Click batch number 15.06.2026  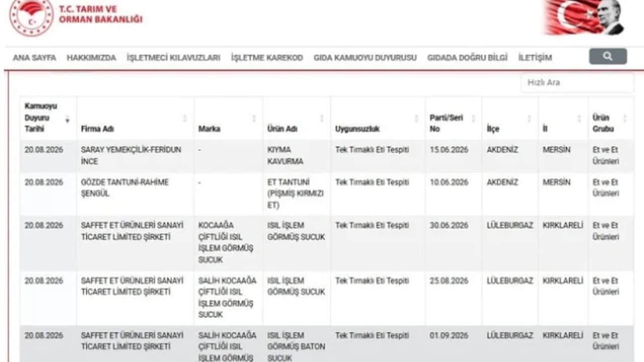tap(449, 150)
